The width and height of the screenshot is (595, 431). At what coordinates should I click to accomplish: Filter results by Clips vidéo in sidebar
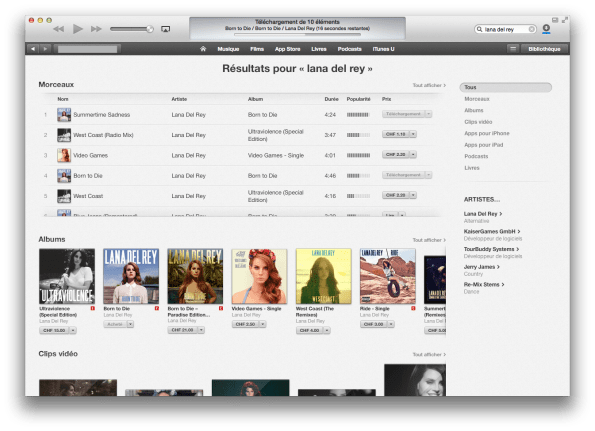click(x=478, y=122)
